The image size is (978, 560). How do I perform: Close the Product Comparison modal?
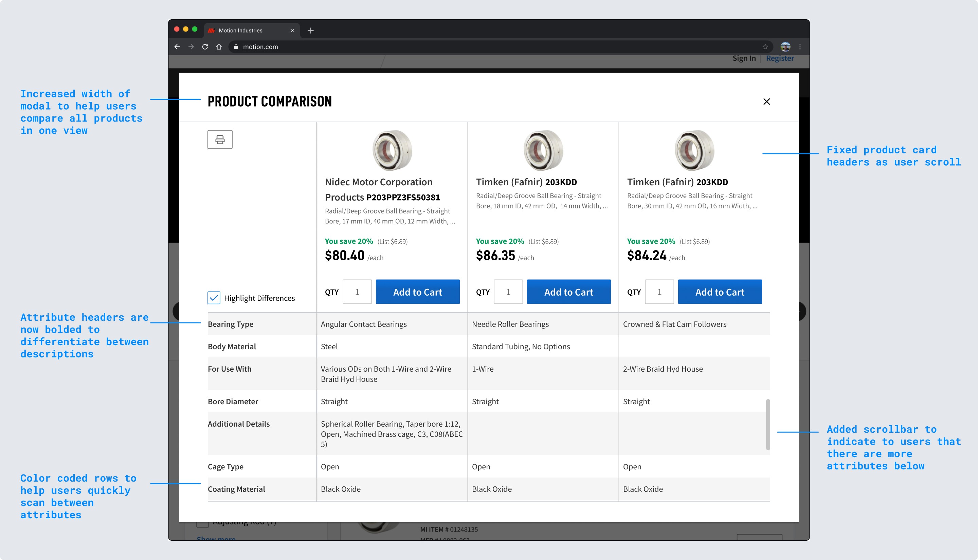tap(766, 101)
